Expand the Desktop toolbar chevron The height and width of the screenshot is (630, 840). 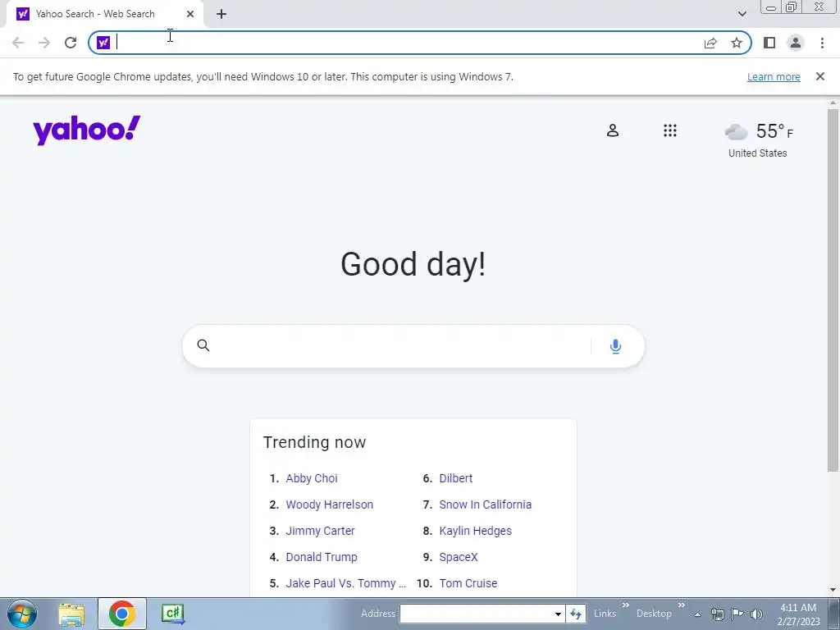tap(681, 605)
